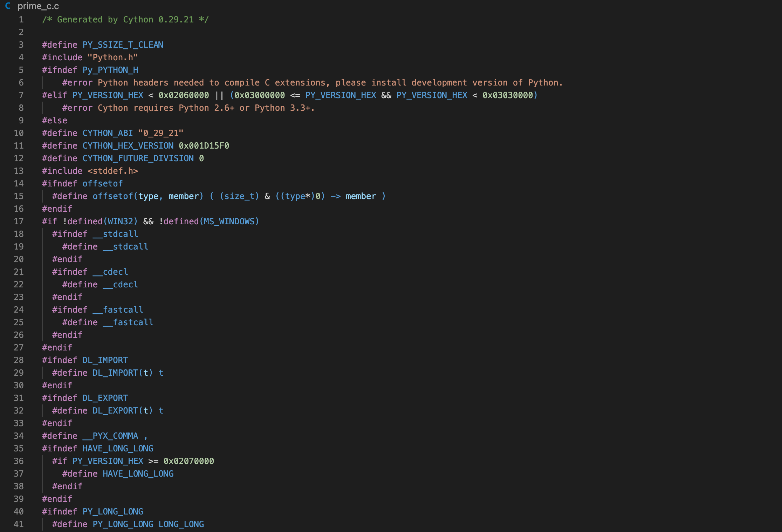782x532 pixels.
Task: Click the __stdcall define on line 19
Action: tap(125, 247)
